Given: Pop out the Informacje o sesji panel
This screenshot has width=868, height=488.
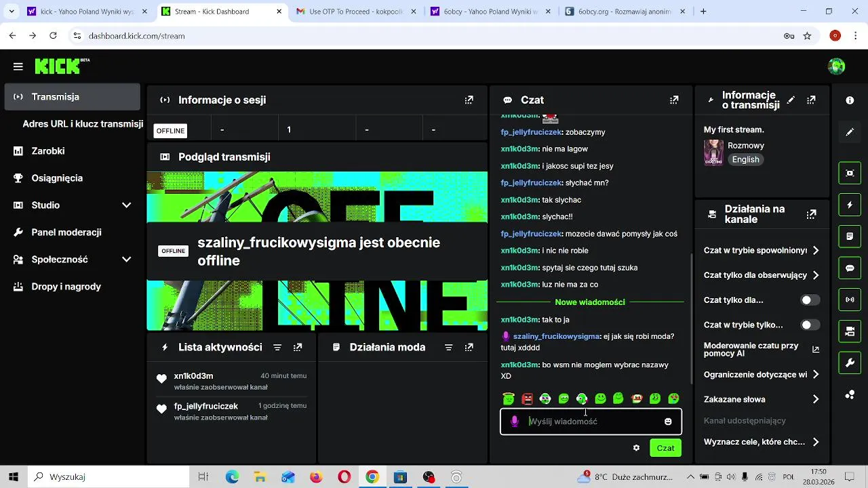Looking at the screenshot, I should pyautogui.click(x=469, y=100).
